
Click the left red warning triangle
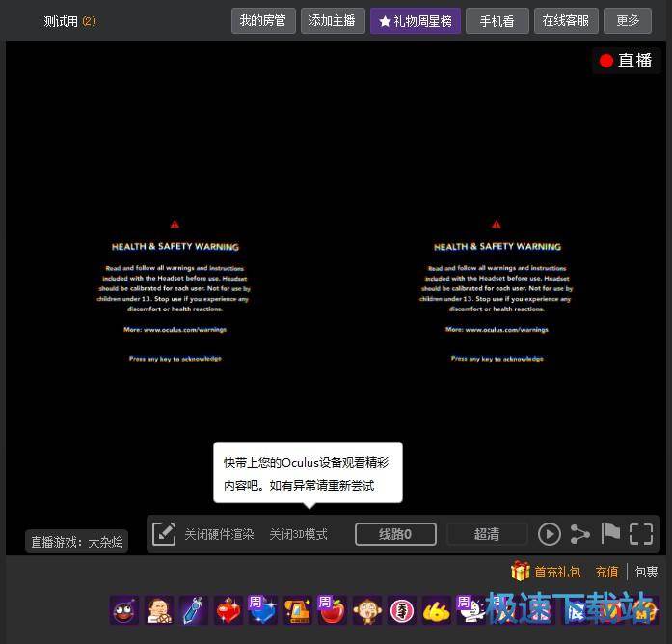pos(175,224)
